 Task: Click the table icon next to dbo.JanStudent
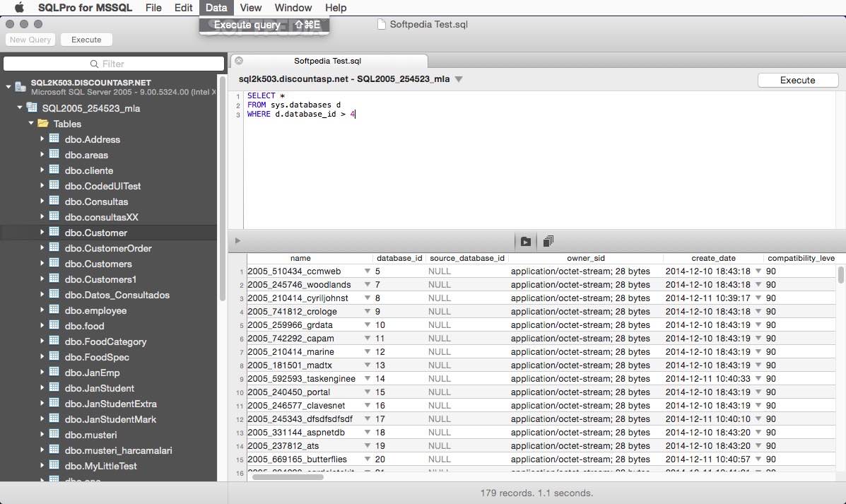coord(54,387)
